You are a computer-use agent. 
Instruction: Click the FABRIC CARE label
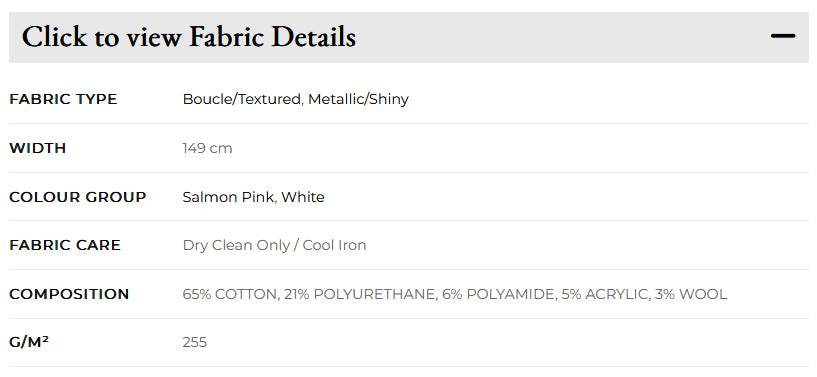(x=65, y=245)
